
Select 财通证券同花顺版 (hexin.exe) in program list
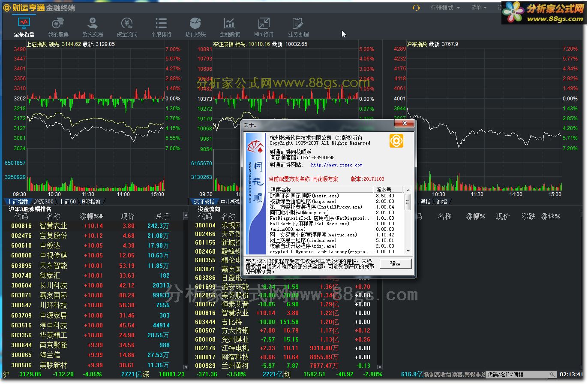point(336,196)
